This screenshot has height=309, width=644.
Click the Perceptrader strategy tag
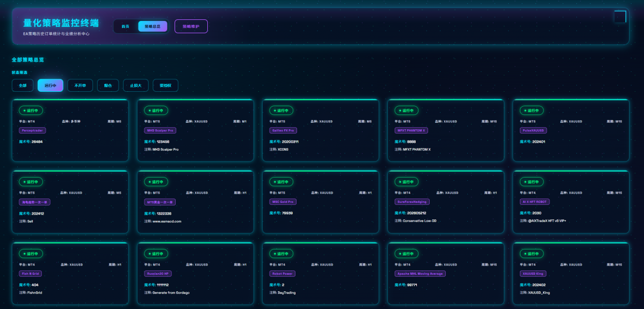[32, 130]
